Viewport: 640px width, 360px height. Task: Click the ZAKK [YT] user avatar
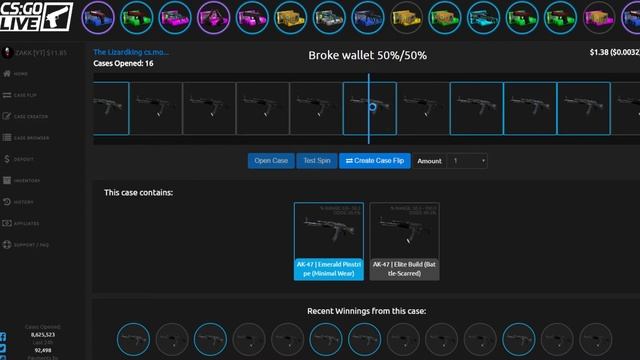7,53
